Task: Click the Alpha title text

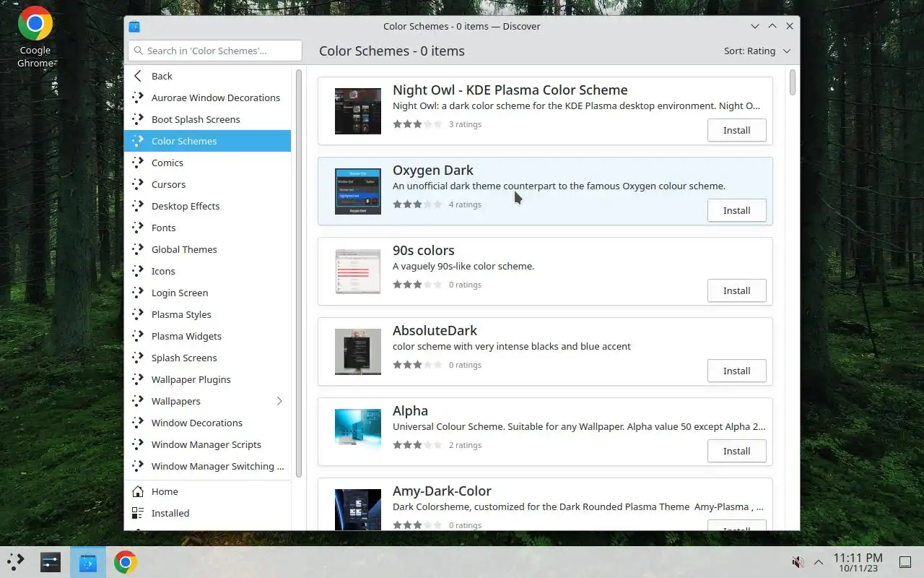Action: click(x=410, y=411)
